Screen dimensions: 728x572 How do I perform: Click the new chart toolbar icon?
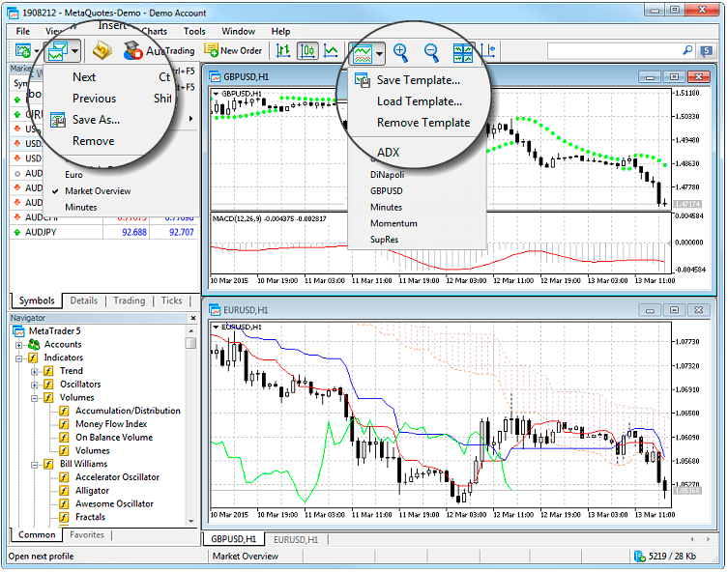[x=22, y=50]
